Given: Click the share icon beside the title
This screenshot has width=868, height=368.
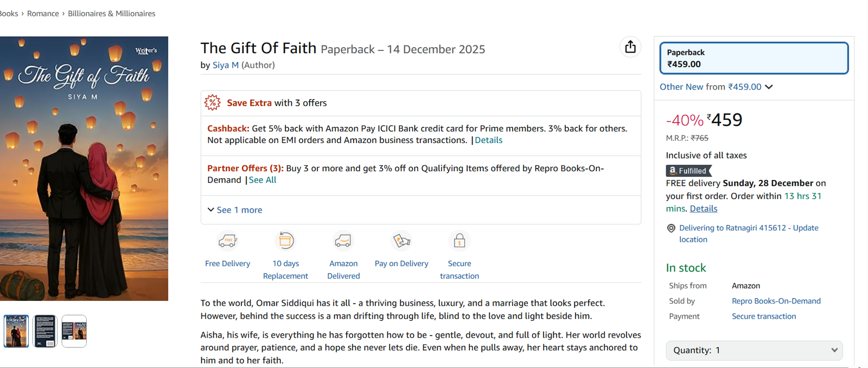Looking at the screenshot, I should coord(630,47).
